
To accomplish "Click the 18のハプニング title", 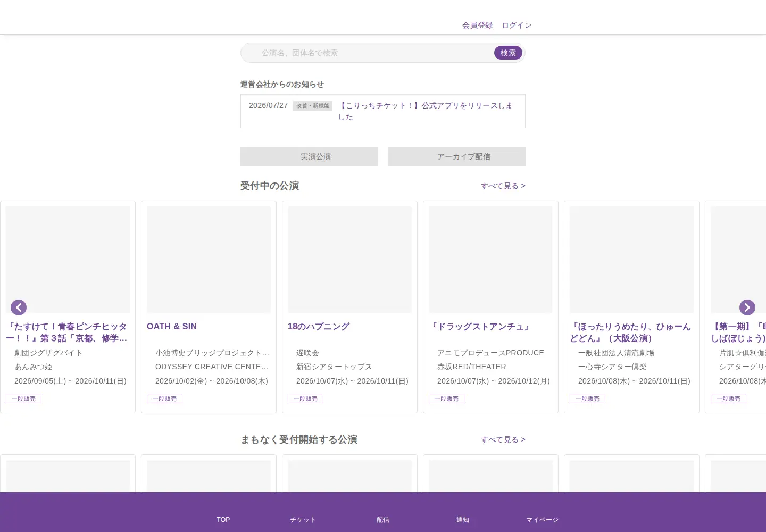I will pyautogui.click(x=319, y=327).
